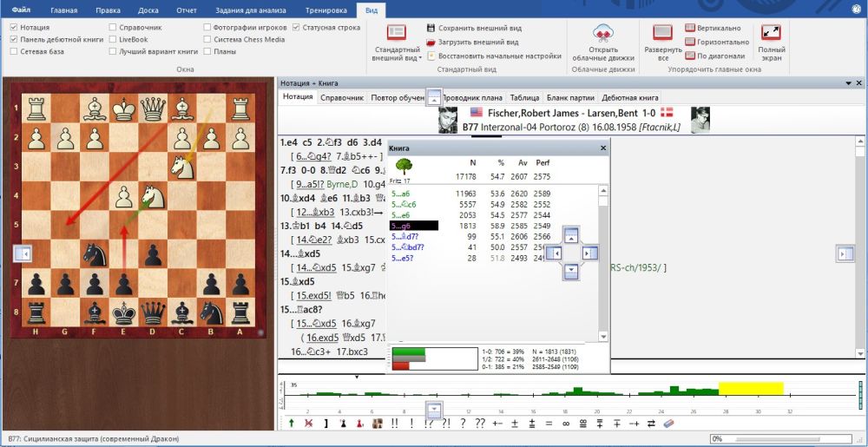Click the Save layout floppy icon
The height and width of the screenshot is (447, 868).
click(x=431, y=28)
